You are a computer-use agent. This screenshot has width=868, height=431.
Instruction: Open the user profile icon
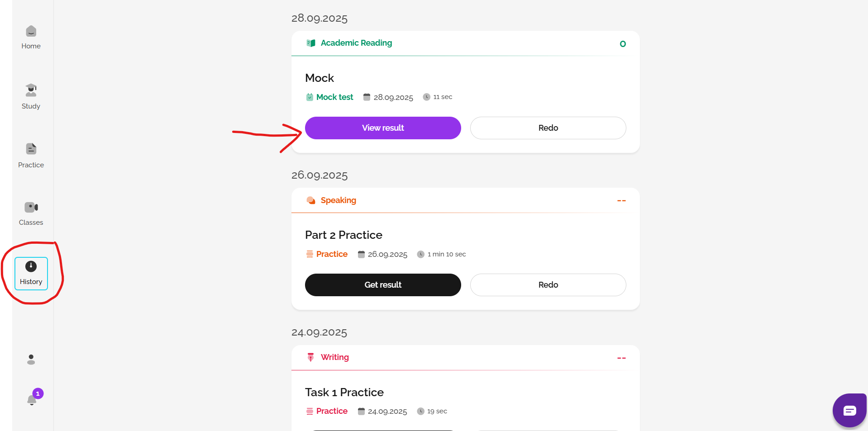click(31, 360)
